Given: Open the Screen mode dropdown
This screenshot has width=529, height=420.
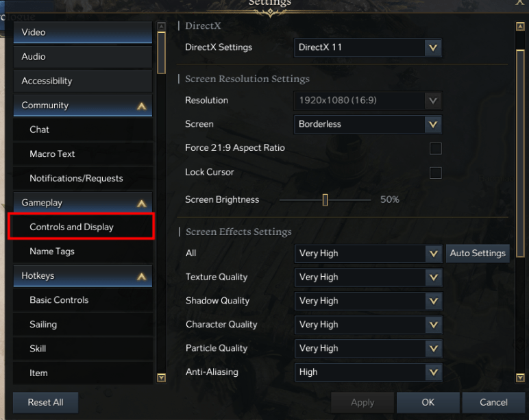Looking at the screenshot, I should pos(432,125).
